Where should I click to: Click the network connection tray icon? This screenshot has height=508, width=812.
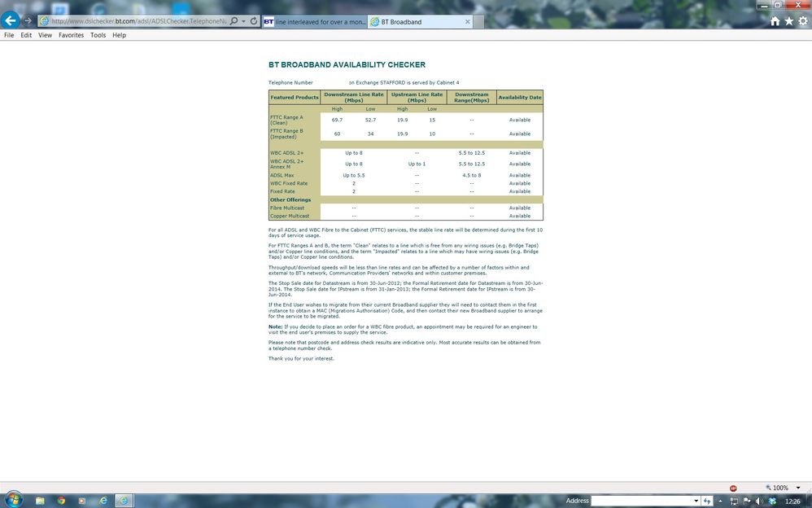pos(734,501)
